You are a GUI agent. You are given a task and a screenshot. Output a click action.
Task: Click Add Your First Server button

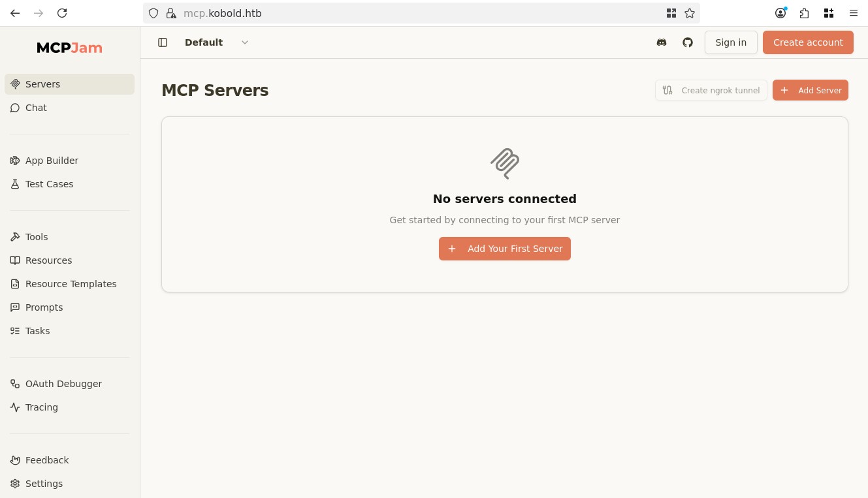tap(505, 249)
